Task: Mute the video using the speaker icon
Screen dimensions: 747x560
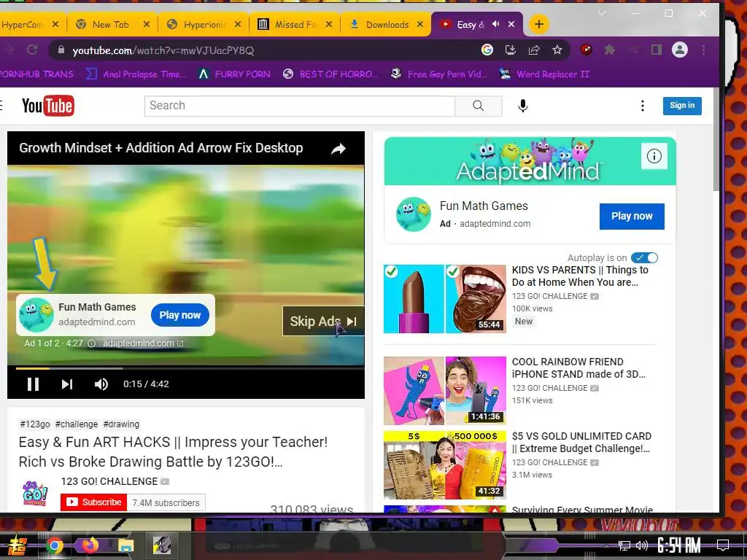Action: tap(101, 384)
